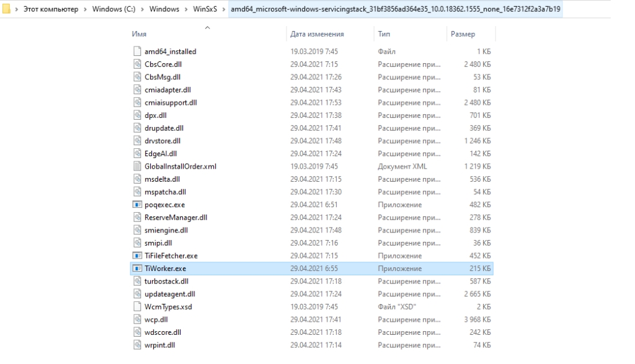Select the wrpint.dll file icon
Image resolution: width=635 pixels, height=364 pixels.
(138, 345)
